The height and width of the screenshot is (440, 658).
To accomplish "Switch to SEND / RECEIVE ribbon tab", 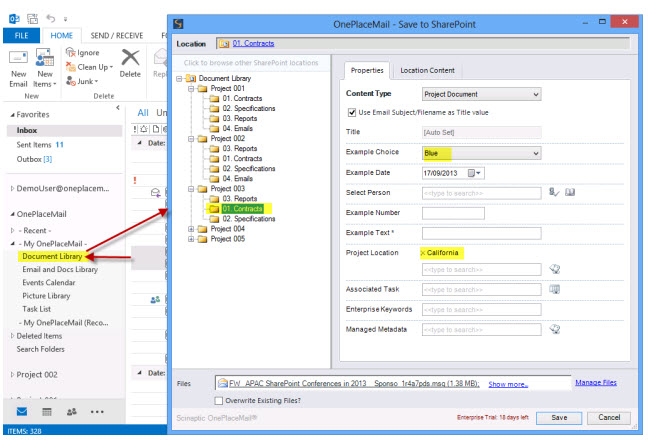I will [117, 35].
